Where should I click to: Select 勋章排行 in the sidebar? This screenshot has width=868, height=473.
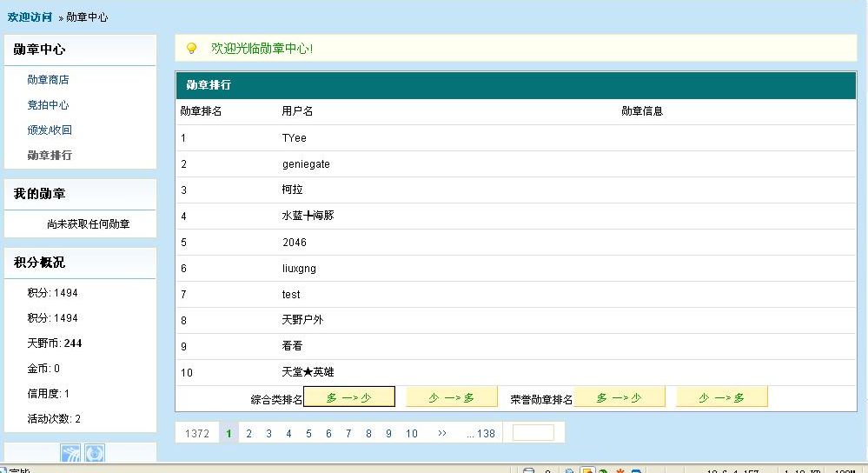[x=50, y=155]
